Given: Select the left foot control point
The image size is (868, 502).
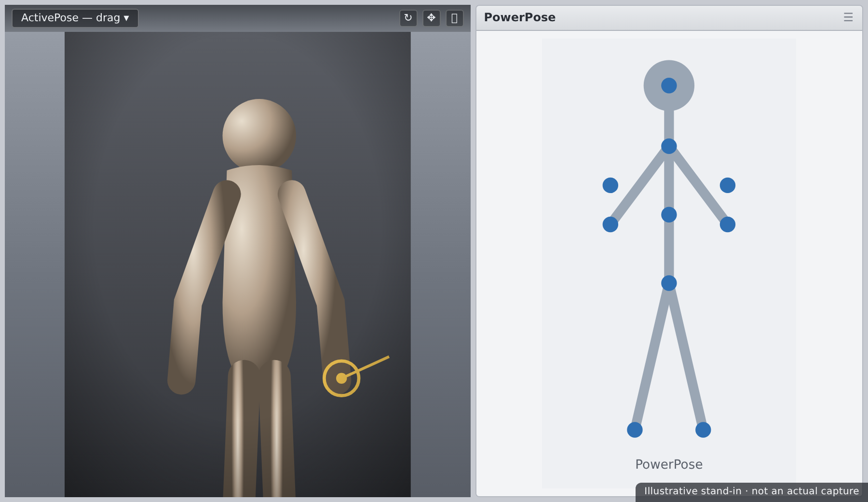Looking at the screenshot, I should pos(635,430).
